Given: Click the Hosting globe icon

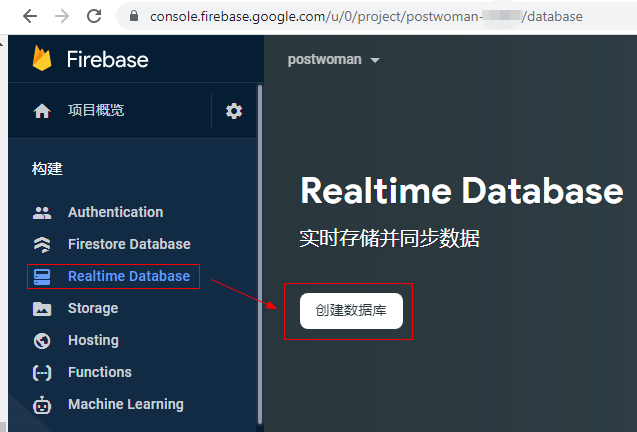Looking at the screenshot, I should (42, 340).
